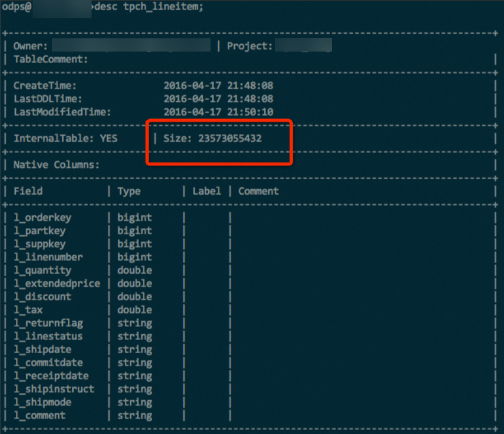Click the l_quantity row's double type
Screen dimensions: 504x434
(x=134, y=270)
